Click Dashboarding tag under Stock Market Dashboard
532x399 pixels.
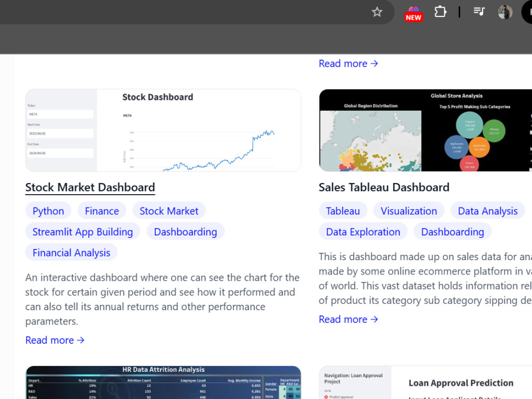(185, 232)
